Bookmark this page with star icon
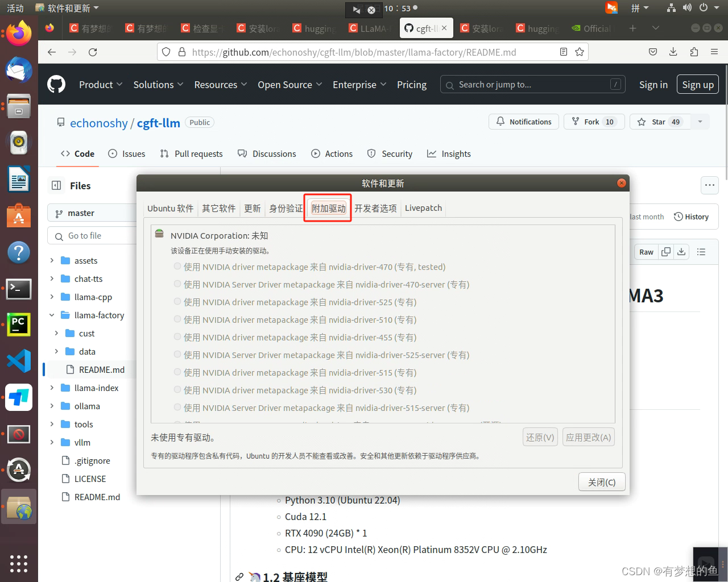The height and width of the screenshot is (582, 728). pyautogui.click(x=580, y=52)
